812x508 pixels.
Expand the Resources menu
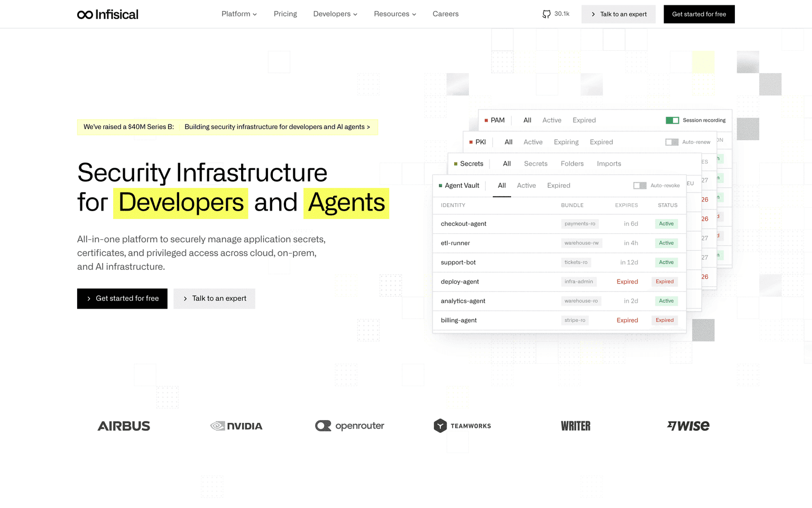pyautogui.click(x=395, y=14)
